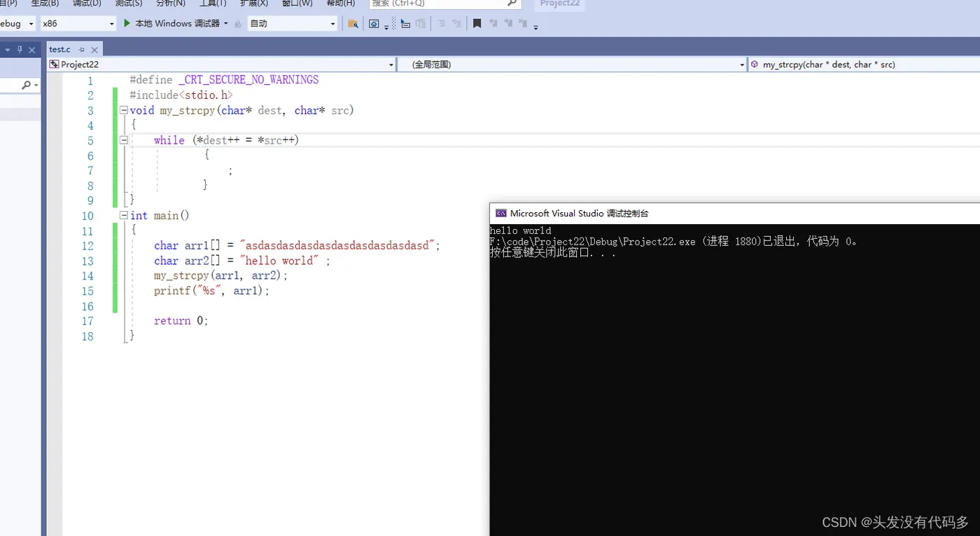Click the char arr1[] declaration line

pos(297,245)
